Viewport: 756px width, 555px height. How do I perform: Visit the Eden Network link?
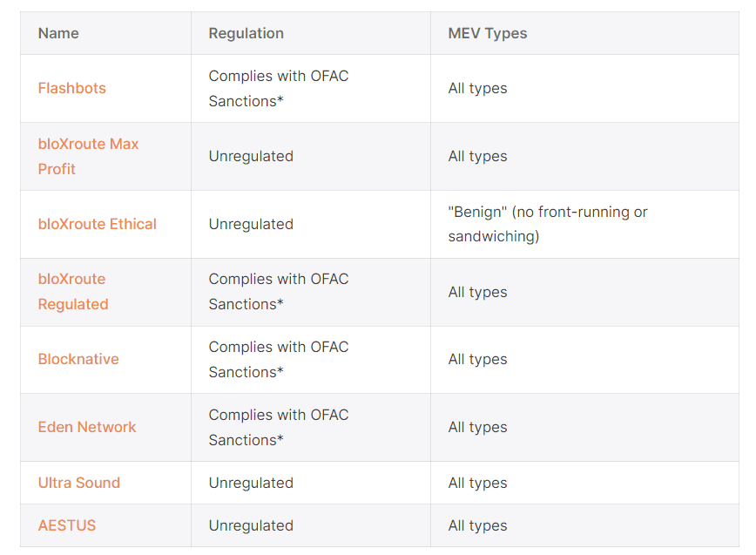pos(87,427)
